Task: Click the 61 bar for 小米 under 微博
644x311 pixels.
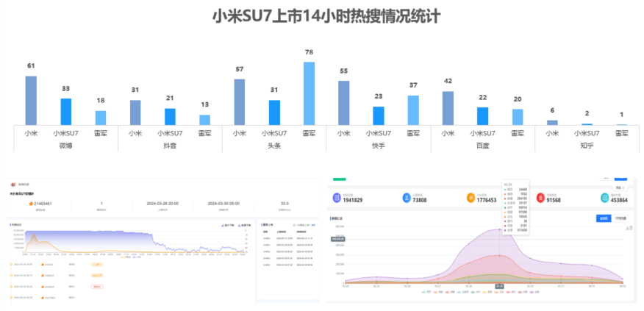Action: 31,101
